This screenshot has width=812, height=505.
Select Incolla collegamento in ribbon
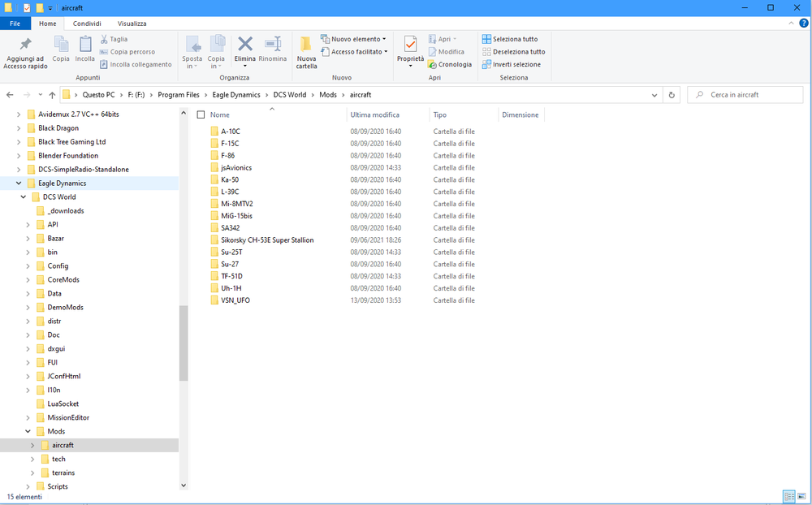[136, 64]
